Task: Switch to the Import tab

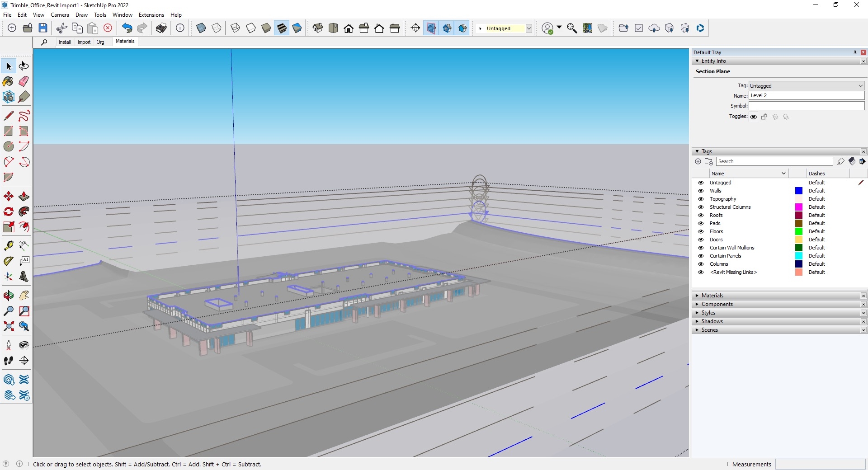Action: (84, 42)
